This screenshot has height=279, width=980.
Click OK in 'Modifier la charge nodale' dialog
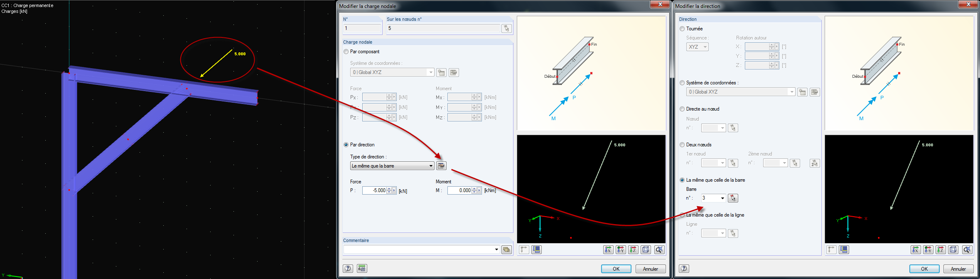pos(616,269)
